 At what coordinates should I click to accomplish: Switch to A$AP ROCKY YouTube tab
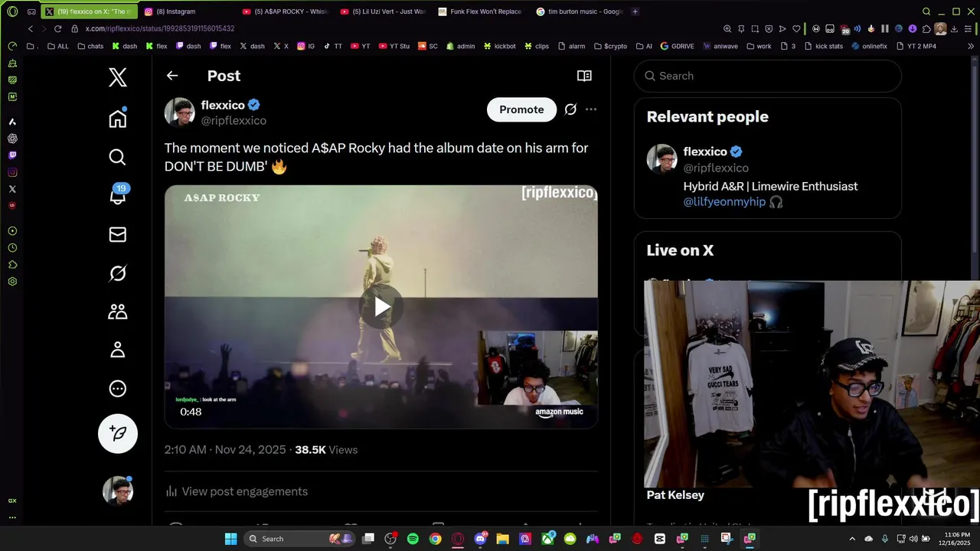(x=286, y=11)
